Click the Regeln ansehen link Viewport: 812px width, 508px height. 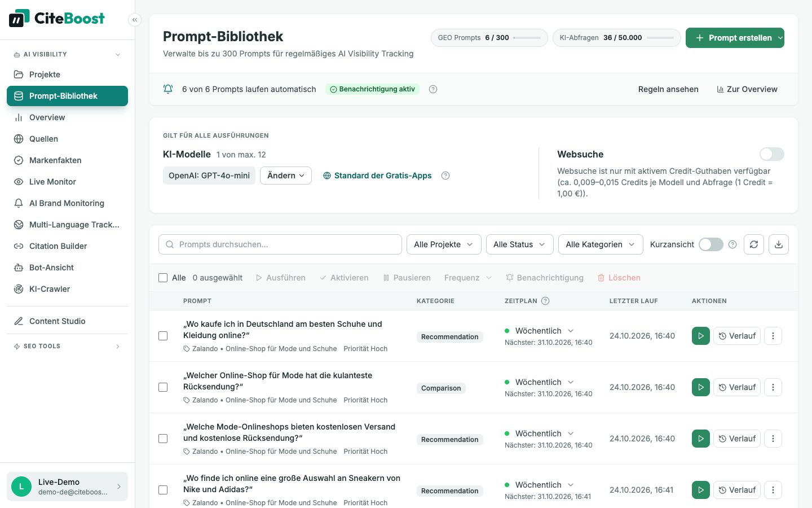668,89
